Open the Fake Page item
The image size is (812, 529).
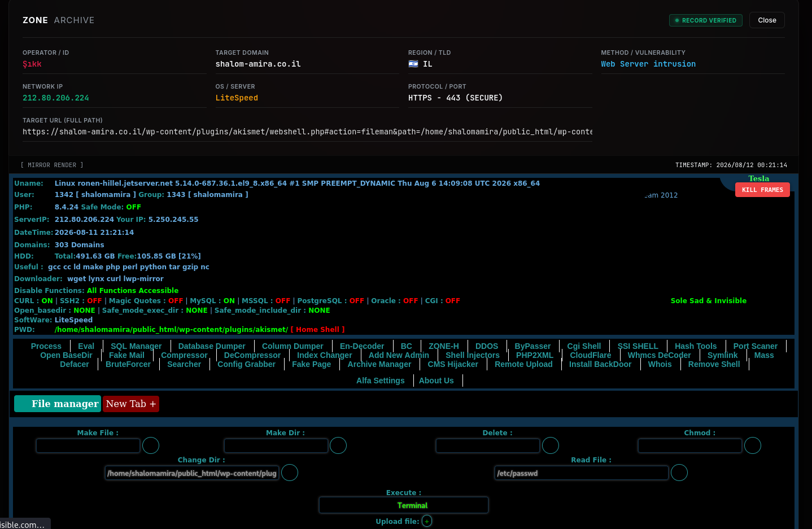coord(312,364)
